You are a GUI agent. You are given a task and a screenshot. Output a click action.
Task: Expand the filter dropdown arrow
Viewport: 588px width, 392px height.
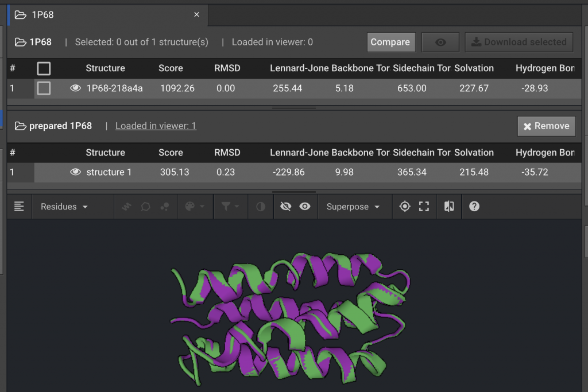tap(237, 207)
